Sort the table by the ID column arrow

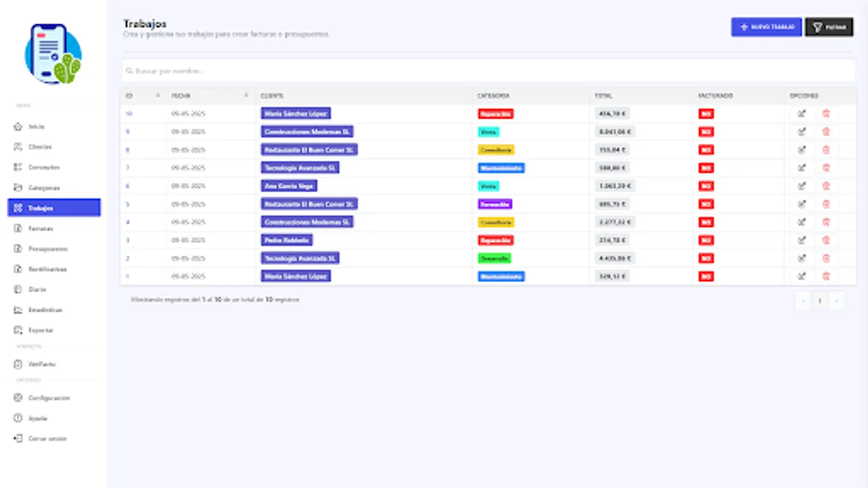(x=158, y=95)
